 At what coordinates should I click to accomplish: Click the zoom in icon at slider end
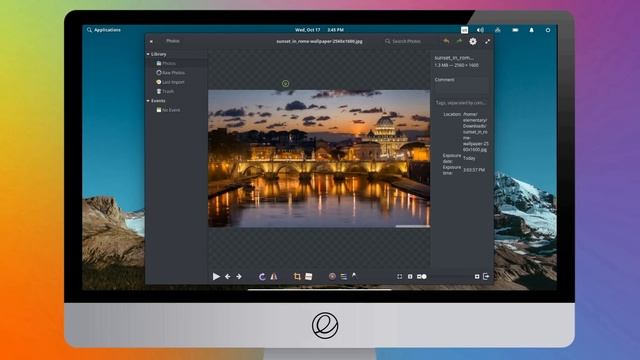[x=477, y=277]
